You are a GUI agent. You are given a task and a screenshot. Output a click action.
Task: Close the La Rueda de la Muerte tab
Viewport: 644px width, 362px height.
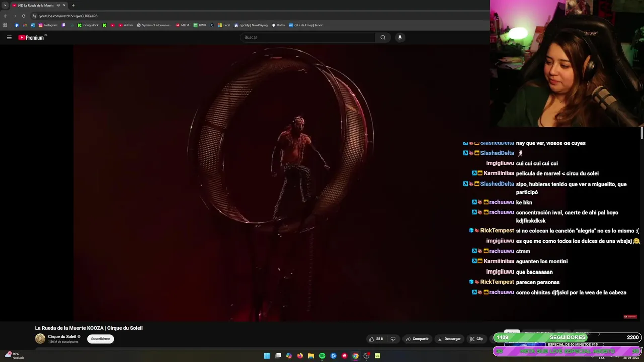(64, 5)
